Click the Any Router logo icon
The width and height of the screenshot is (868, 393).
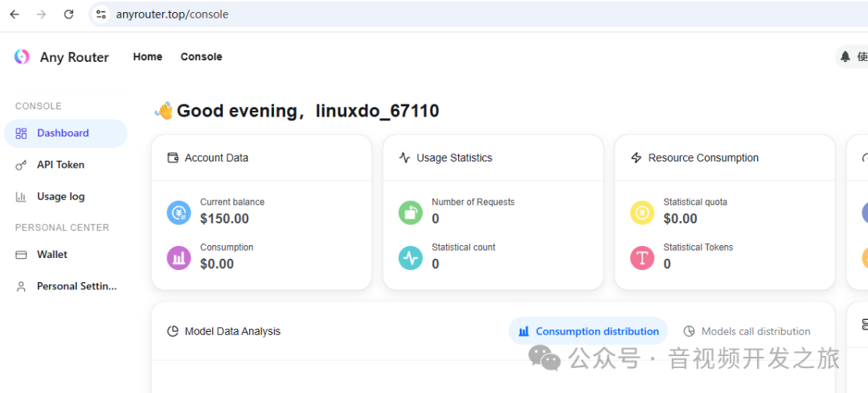tap(22, 56)
